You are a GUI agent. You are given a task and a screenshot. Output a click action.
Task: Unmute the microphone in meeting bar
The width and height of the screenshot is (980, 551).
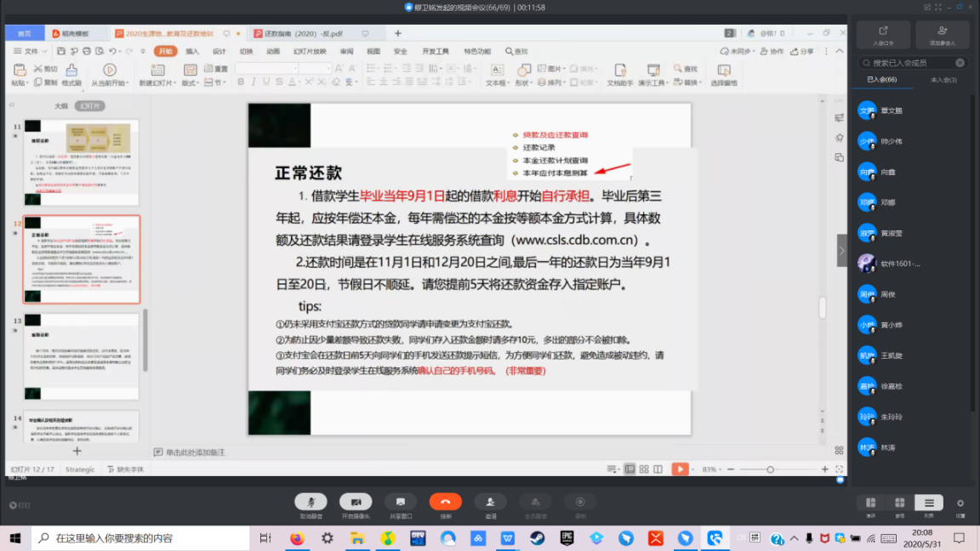pyautogui.click(x=311, y=502)
